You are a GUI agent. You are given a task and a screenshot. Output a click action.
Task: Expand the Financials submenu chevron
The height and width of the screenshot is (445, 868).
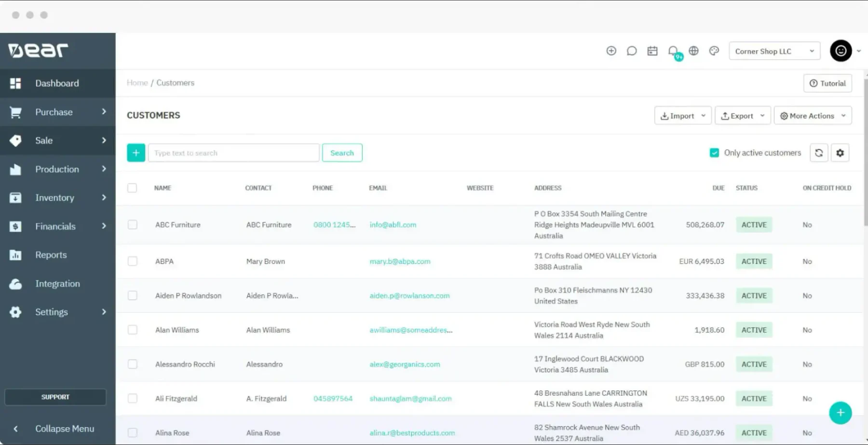(104, 226)
